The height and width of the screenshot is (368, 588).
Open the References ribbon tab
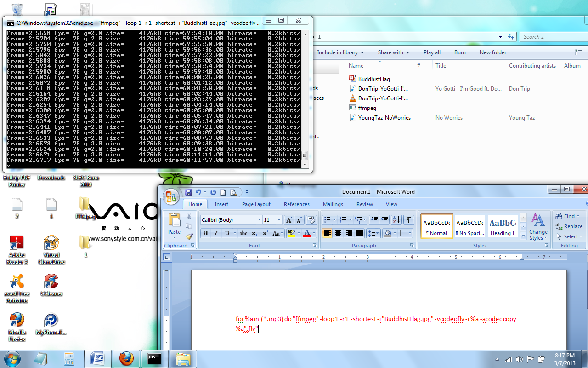(297, 204)
